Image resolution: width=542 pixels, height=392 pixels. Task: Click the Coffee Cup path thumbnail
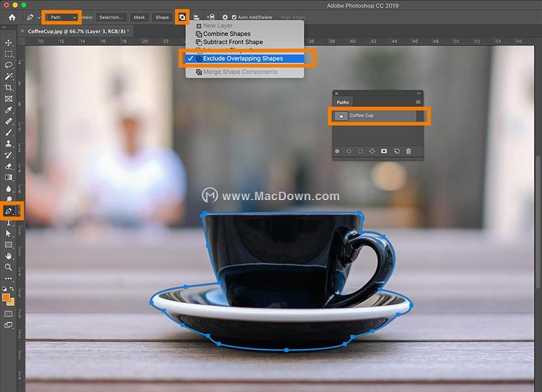click(x=341, y=116)
